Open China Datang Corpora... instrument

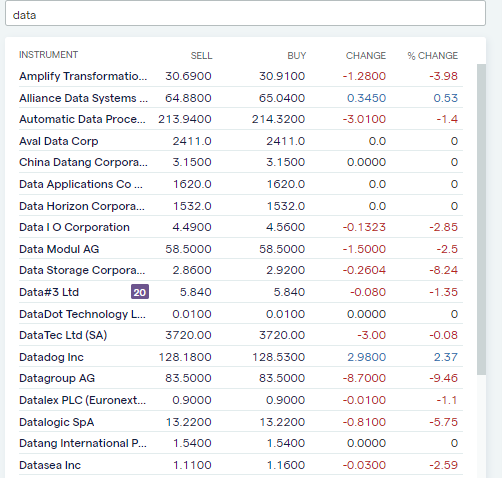[83, 162]
